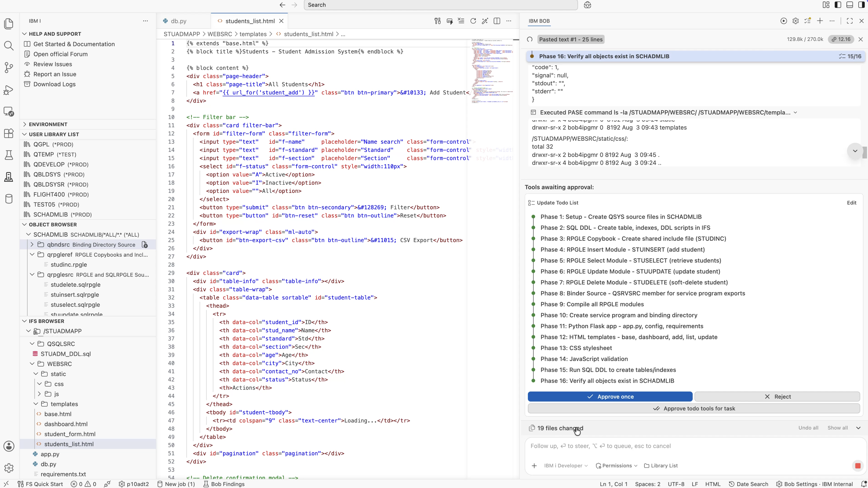Viewport: 868px width, 488px height.
Task: Click Library List button in chat input
Action: tap(661, 466)
